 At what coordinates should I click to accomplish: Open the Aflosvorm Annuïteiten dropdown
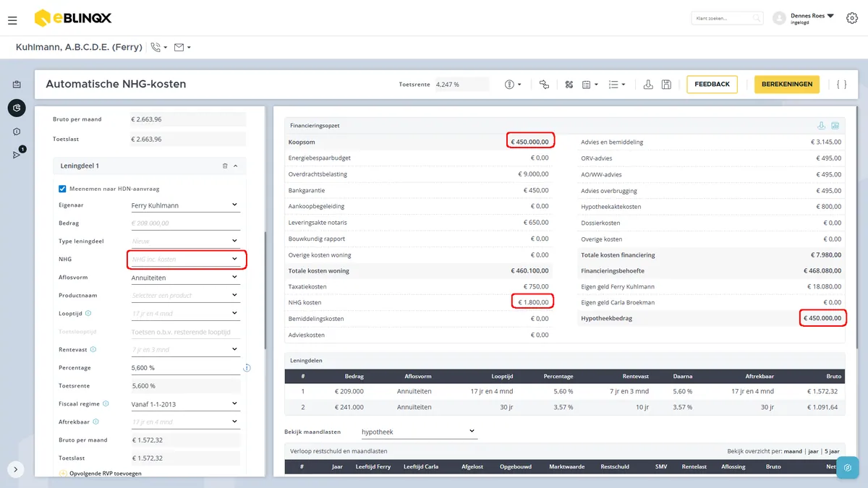pos(185,278)
